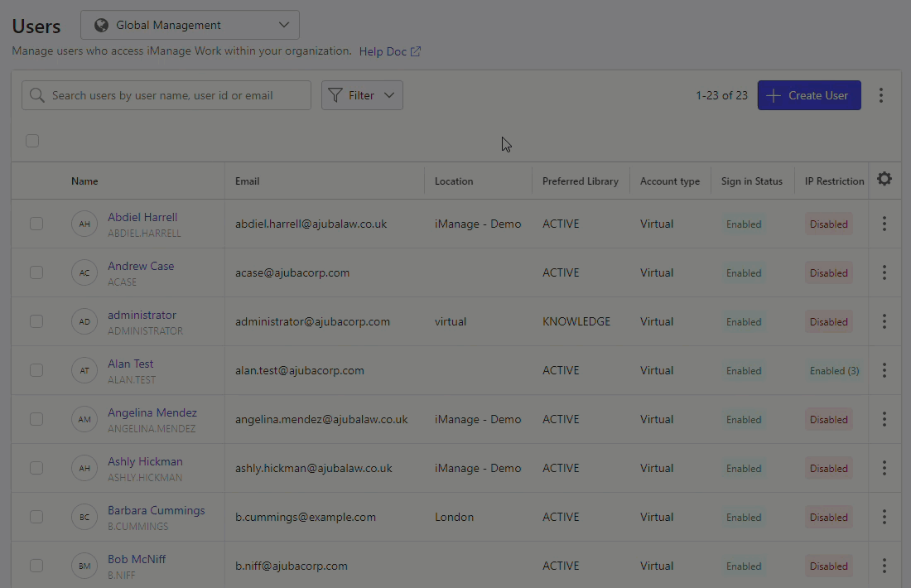Image resolution: width=911 pixels, height=588 pixels.
Task: Check the box next to Angelina Mendez
Action: coord(36,419)
